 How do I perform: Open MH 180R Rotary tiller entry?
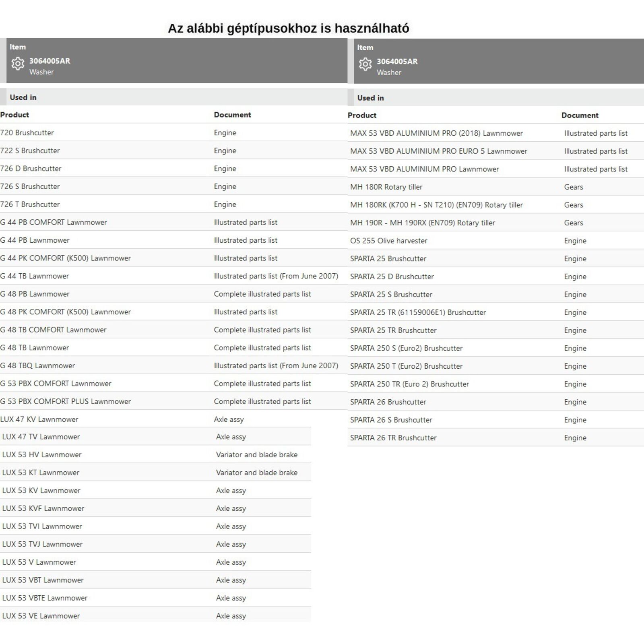(386, 187)
